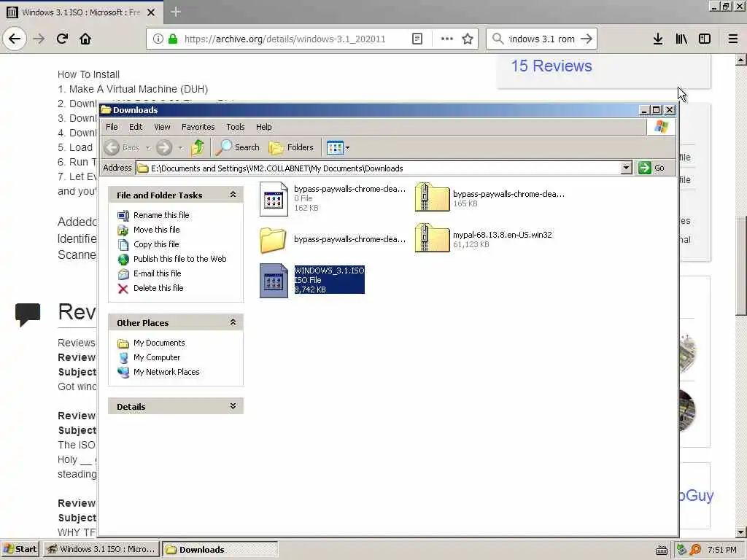The width and height of the screenshot is (747, 560).
Task: Click Delete this file
Action: pos(158,288)
